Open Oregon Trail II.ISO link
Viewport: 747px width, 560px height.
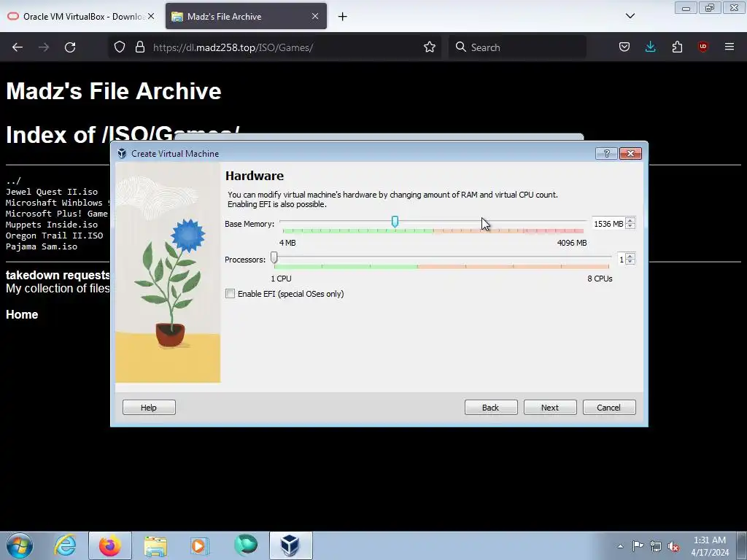(x=54, y=236)
